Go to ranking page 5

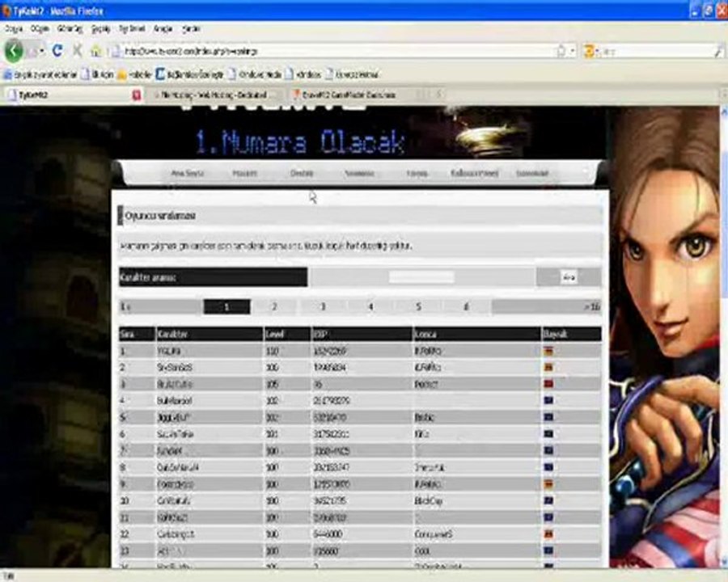tap(418, 306)
